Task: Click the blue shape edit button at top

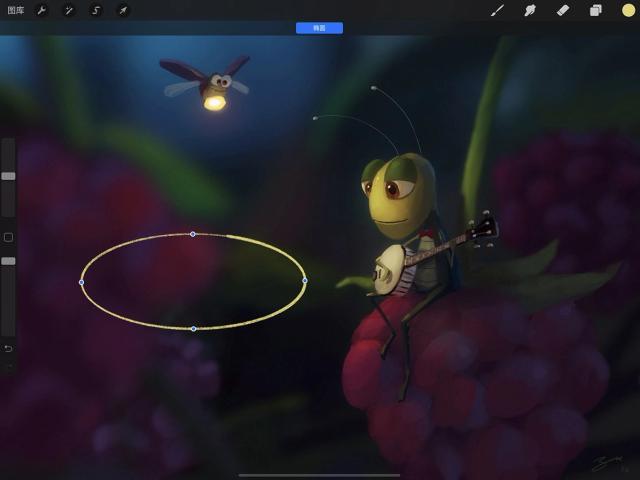Action: (319, 28)
